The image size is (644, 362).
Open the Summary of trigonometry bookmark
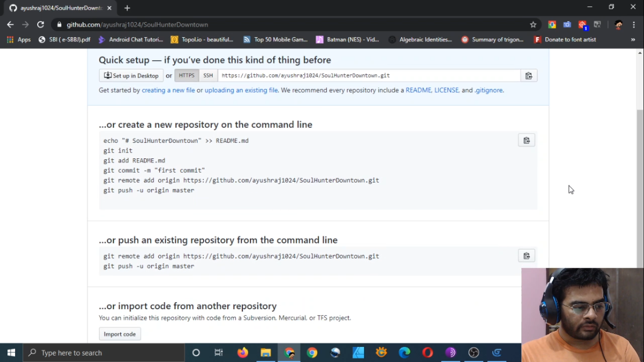click(x=493, y=40)
